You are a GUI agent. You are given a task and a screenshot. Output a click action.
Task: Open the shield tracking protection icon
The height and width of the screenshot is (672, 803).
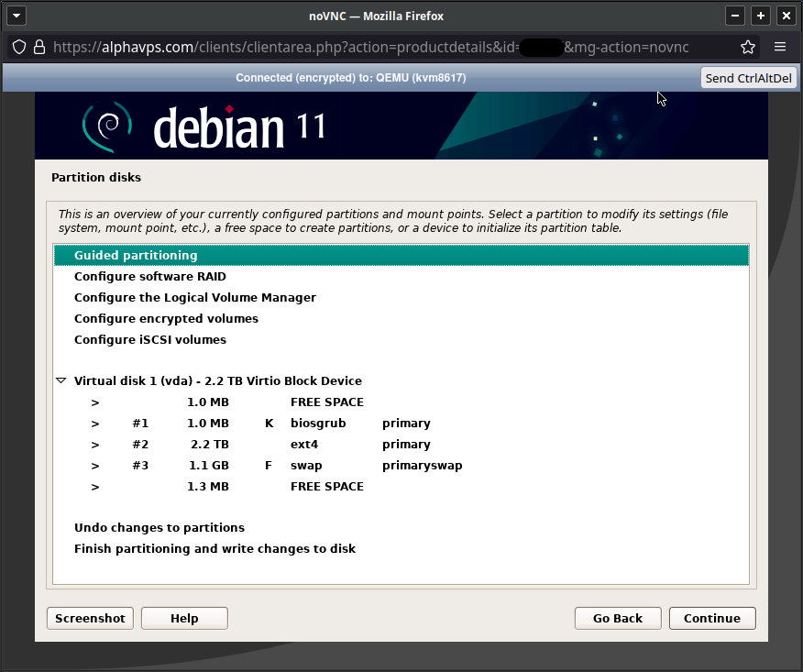(x=19, y=47)
